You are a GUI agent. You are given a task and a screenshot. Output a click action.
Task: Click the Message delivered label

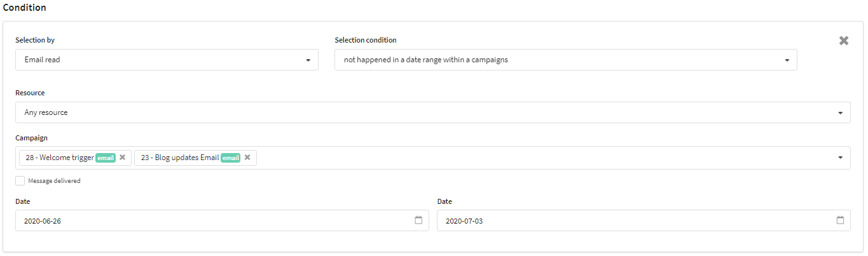pos(54,181)
